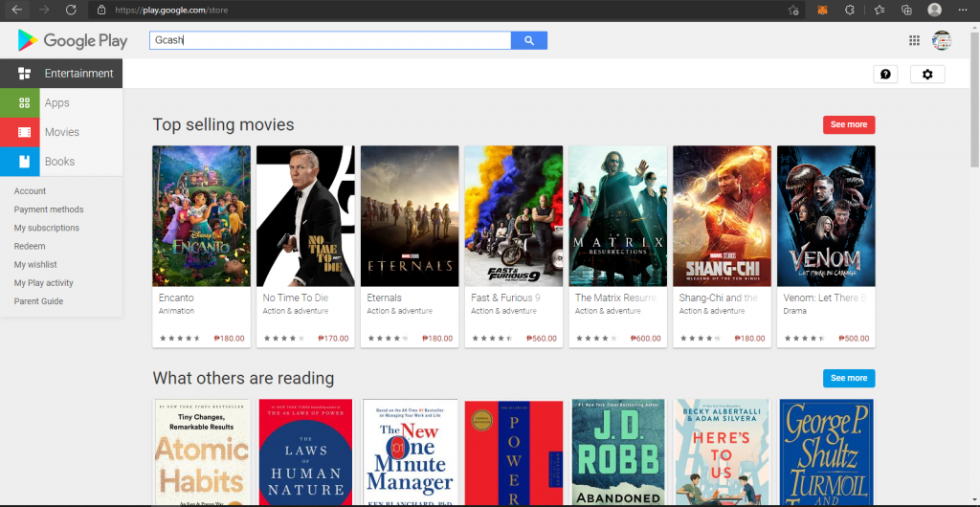The image size is (980, 507).
Task: Click See more for Top selling movies
Action: [x=849, y=125]
